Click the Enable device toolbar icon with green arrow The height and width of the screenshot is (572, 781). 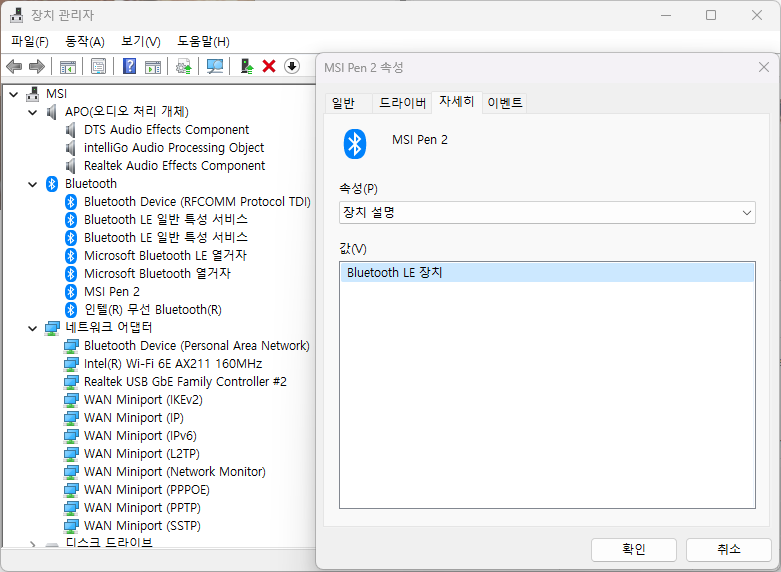[247, 66]
